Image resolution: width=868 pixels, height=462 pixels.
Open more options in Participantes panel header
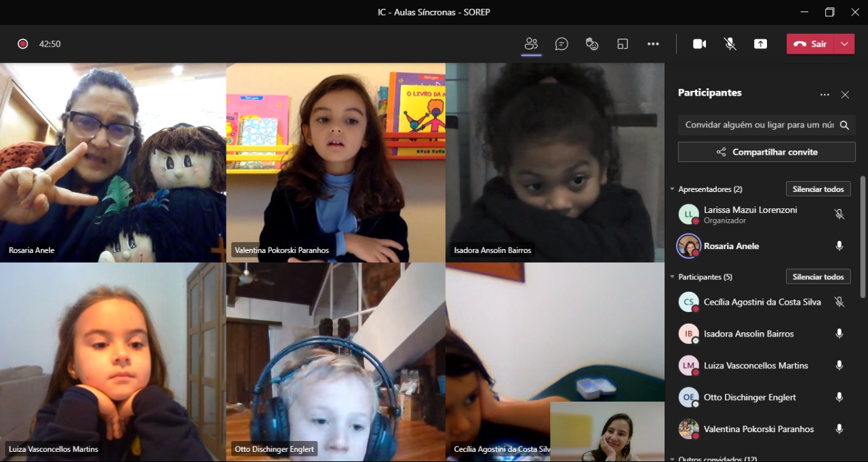825,95
